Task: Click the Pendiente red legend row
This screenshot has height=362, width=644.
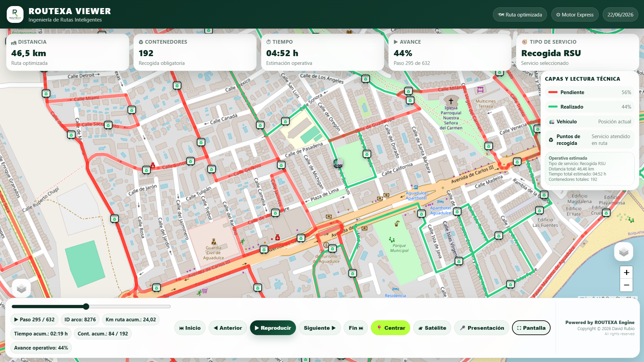Action: pyautogui.click(x=590, y=92)
